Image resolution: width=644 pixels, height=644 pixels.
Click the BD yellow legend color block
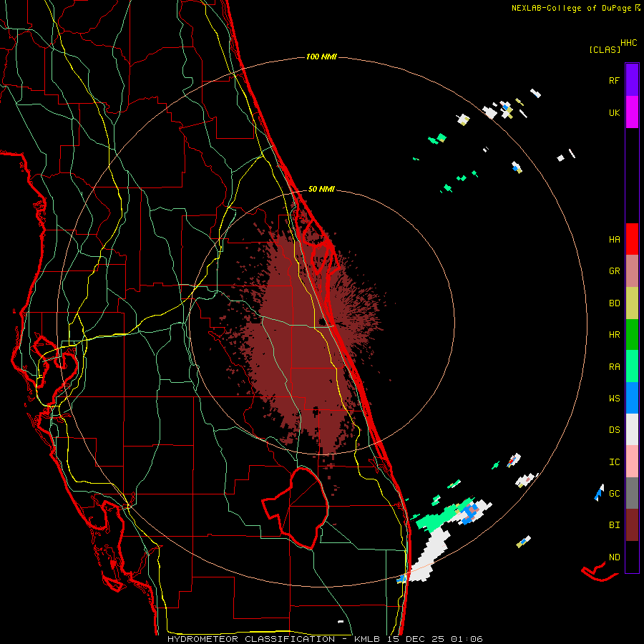(x=632, y=303)
